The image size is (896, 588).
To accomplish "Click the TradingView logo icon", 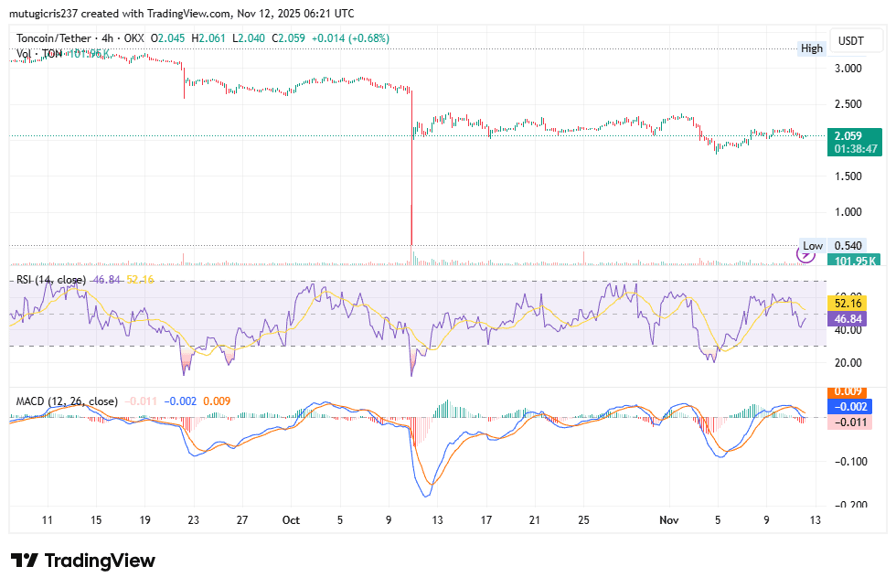I will [x=25, y=561].
